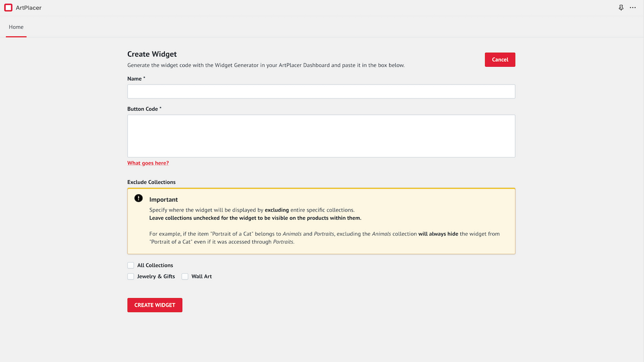The width and height of the screenshot is (644, 362).
Task: Pin the ArtPlacer app
Action: click(x=621, y=8)
